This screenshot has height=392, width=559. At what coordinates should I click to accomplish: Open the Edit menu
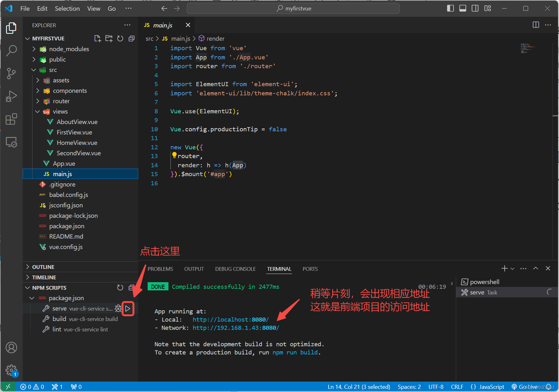coord(42,9)
